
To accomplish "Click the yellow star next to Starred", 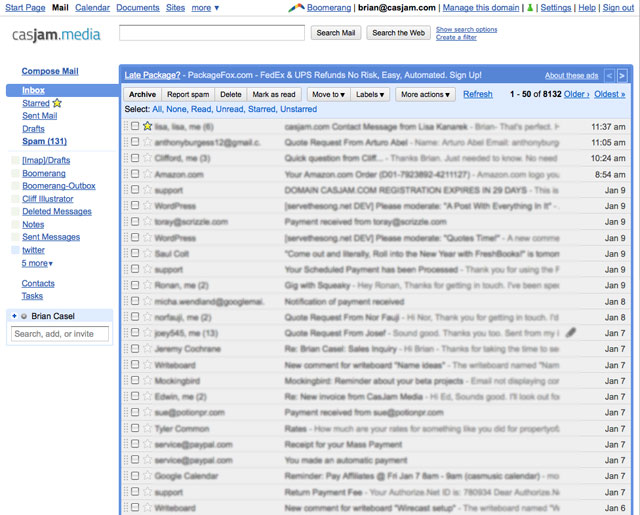I will tap(57, 103).
